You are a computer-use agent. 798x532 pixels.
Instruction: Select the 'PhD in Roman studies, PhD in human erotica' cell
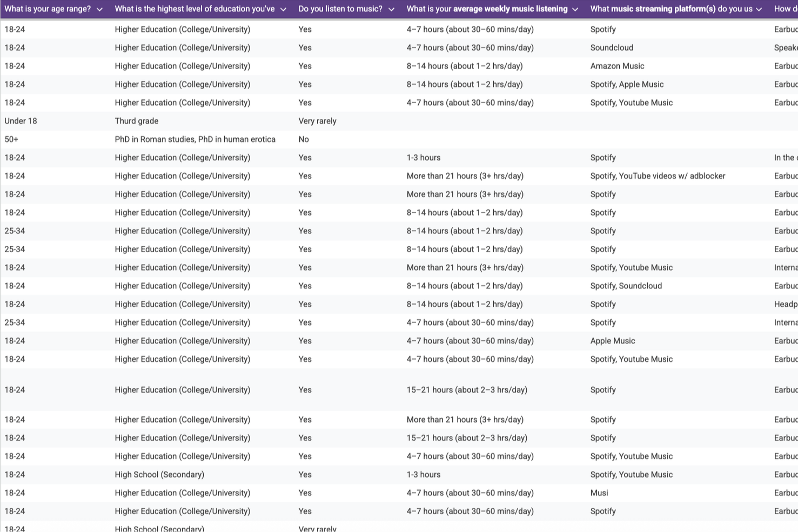(195, 139)
